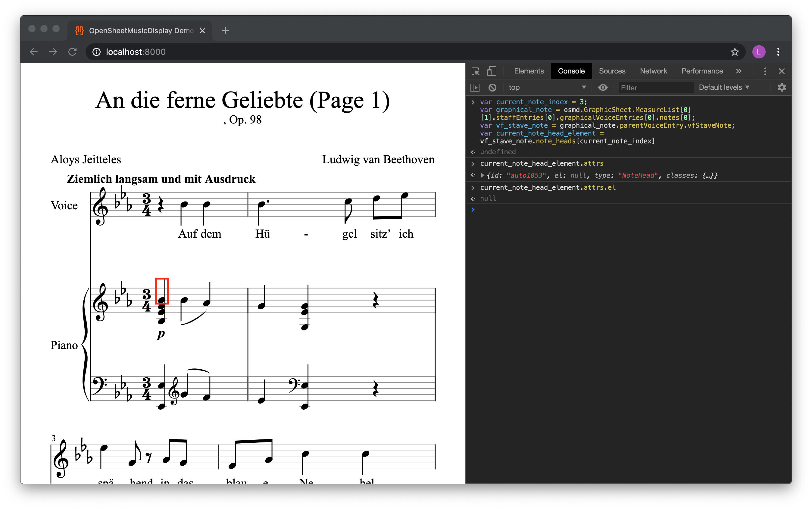The image size is (812, 509).
Task: Create a live expression with the eye icon
Action: [x=603, y=88]
